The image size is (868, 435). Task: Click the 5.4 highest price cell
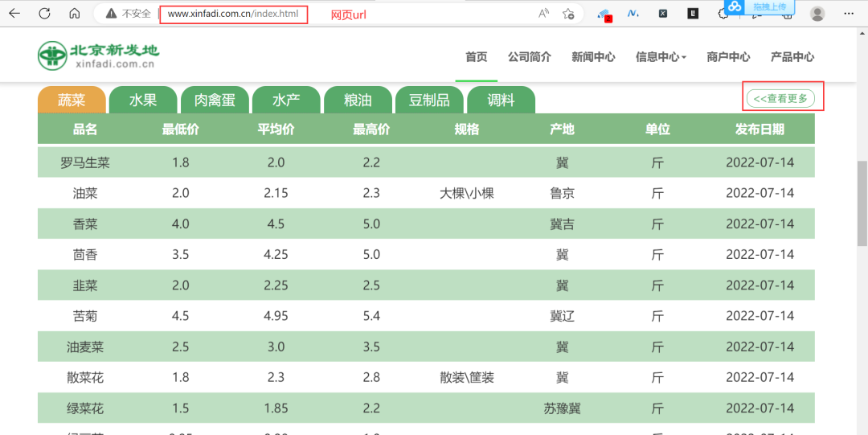pyautogui.click(x=371, y=317)
